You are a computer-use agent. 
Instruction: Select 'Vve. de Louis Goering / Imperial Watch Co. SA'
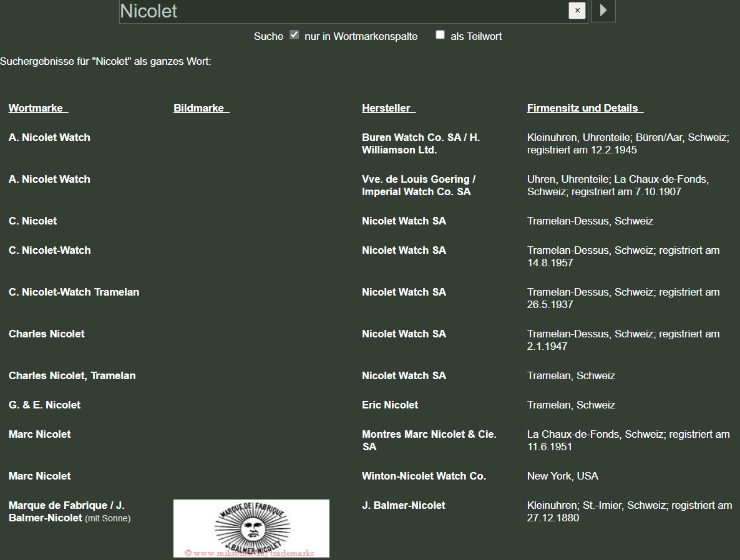[419, 185]
